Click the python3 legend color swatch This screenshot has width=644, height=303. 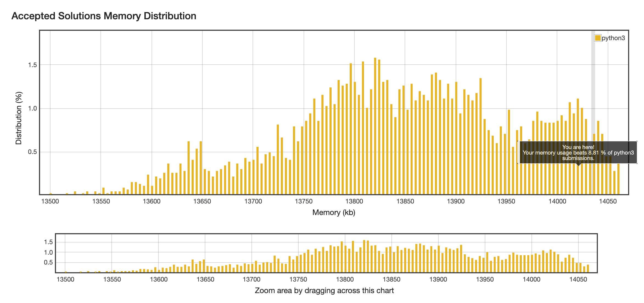tap(597, 38)
